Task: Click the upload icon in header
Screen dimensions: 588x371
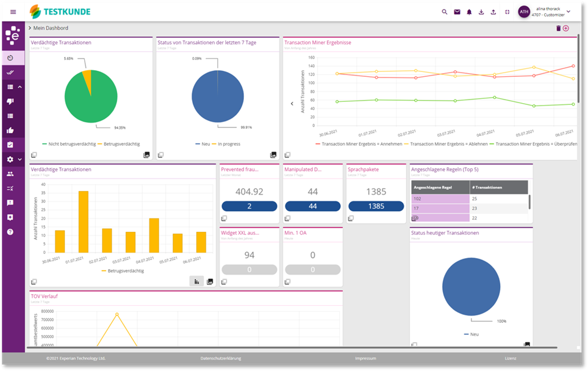Action: 493,12
